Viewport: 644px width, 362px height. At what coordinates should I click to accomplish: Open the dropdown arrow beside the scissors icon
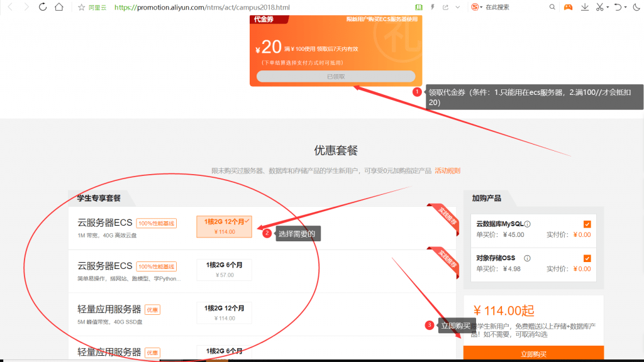pyautogui.click(x=608, y=7)
